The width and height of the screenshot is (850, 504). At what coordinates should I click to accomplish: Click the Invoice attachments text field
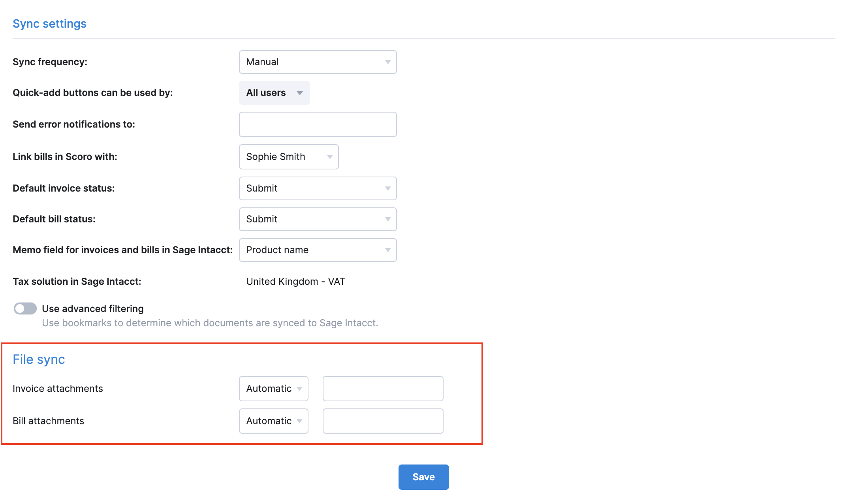382,388
